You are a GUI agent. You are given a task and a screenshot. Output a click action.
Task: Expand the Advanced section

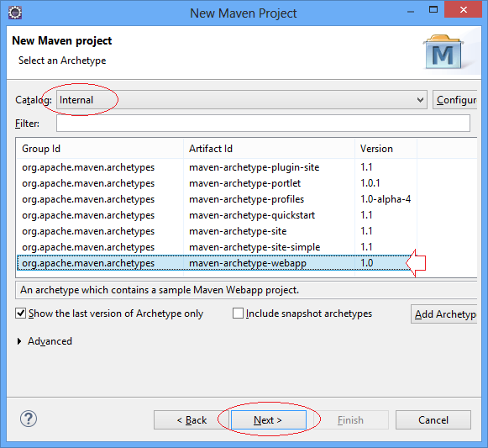pyautogui.click(x=19, y=341)
